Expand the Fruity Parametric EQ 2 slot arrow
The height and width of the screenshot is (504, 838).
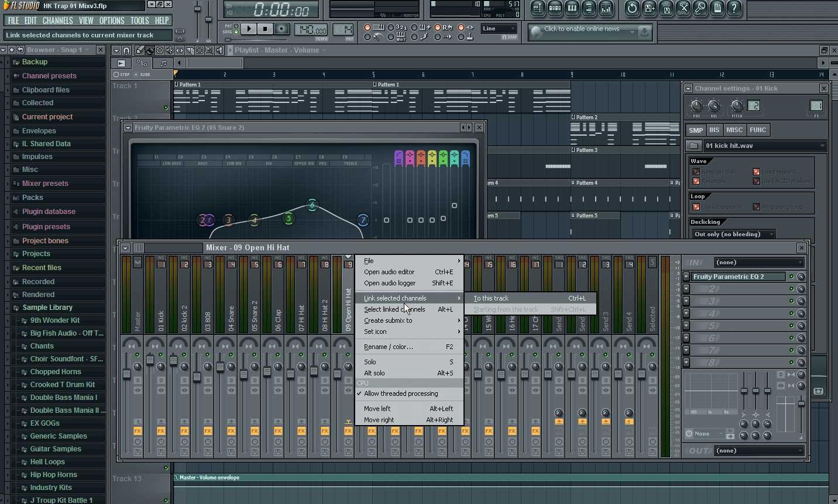686,277
